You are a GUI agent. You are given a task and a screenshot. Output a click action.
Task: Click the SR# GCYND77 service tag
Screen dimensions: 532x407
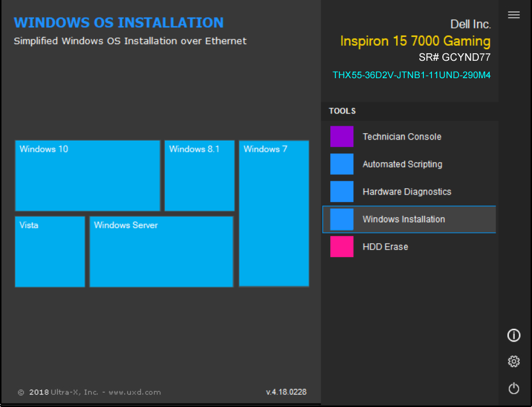455,57
